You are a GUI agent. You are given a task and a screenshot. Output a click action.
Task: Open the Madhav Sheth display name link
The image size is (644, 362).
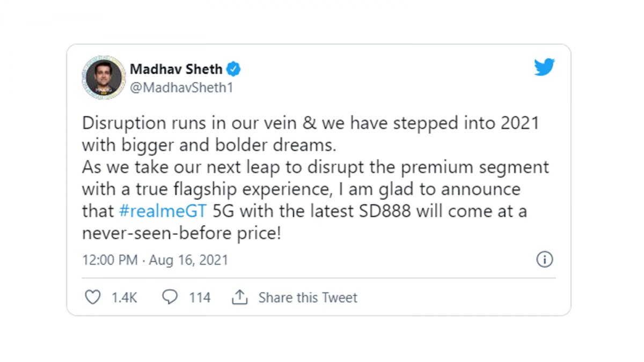tap(176, 69)
